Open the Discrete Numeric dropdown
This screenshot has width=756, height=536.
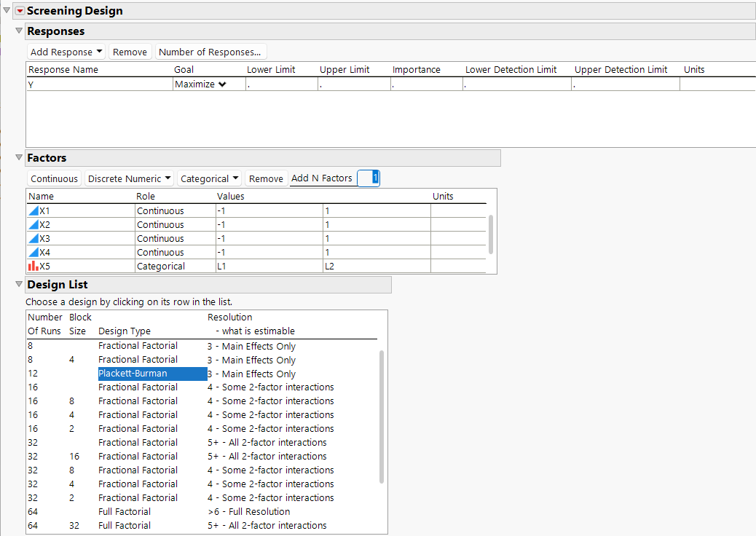[130, 179]
